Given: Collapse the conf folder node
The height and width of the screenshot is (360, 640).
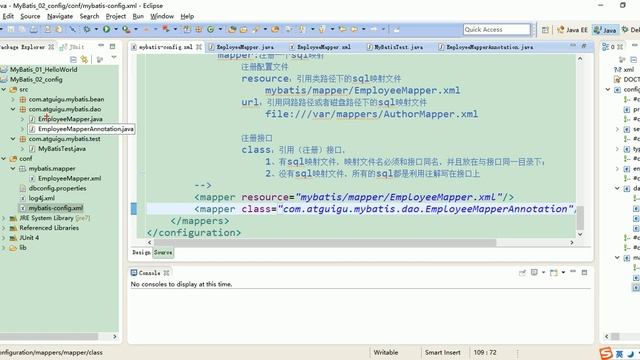Looking at the screenshot, I should [x=4, y=158].
